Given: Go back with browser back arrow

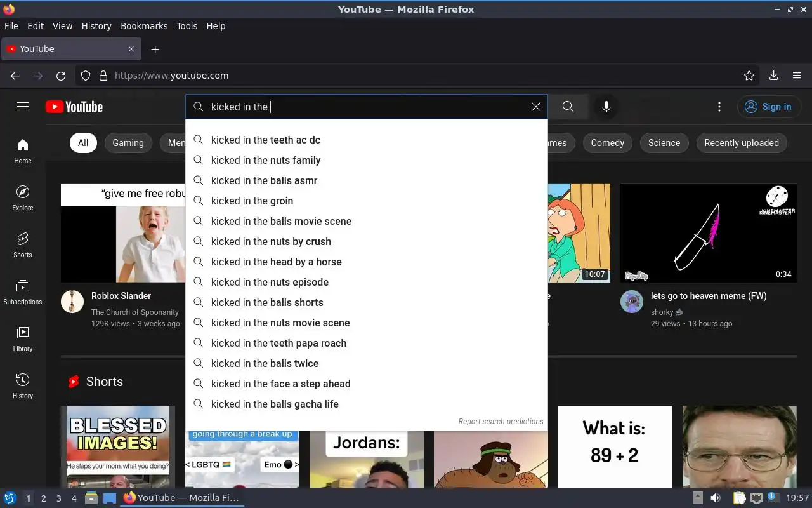Looking at the screenshot, I should (x=15, y=76).
